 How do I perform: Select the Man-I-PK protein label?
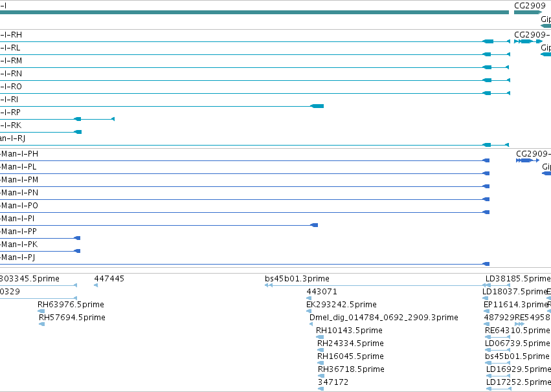(x=19, y=245)
